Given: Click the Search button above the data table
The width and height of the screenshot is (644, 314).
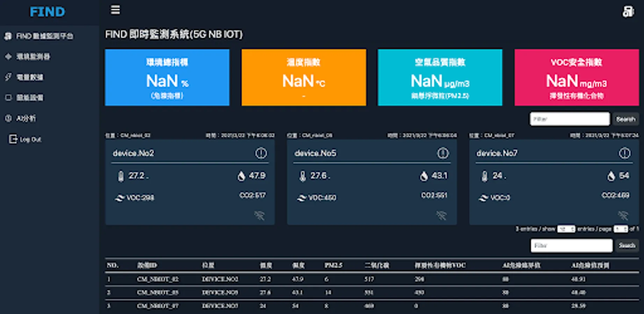Looking at the screenshot, I should (627, 245).
